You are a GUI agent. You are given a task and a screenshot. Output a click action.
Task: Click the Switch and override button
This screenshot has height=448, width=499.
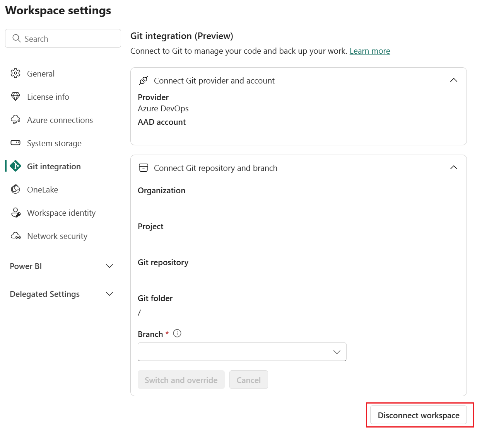tap(181, 380)
